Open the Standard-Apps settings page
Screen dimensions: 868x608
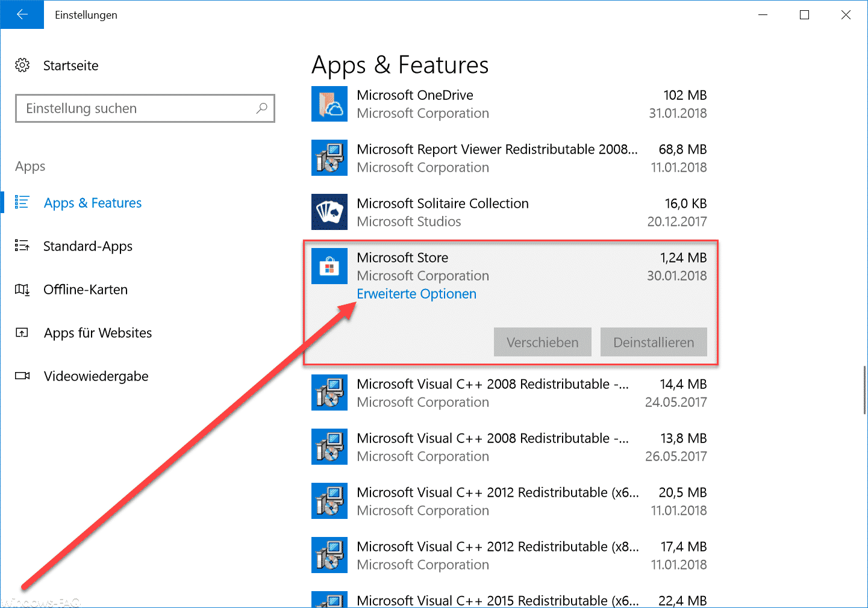click(x=88, y=246)
